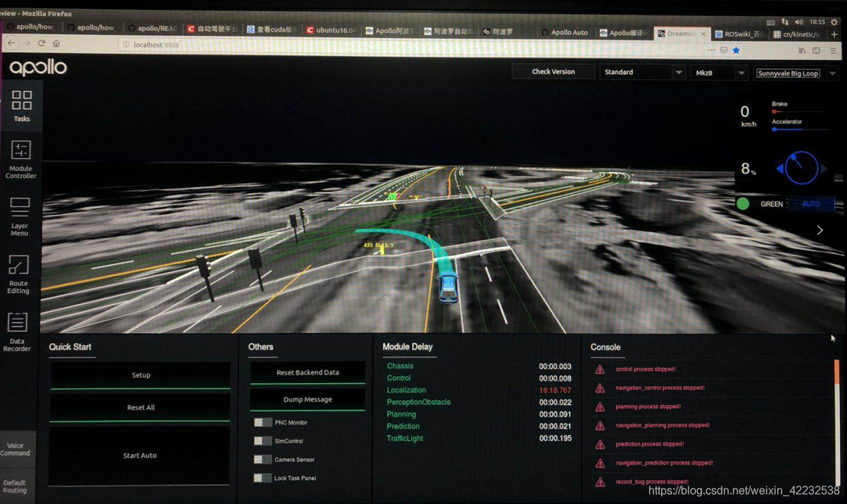Open the system volume indicator
Viewport: 847px width, 504px height.
click(x=799, y=22)
